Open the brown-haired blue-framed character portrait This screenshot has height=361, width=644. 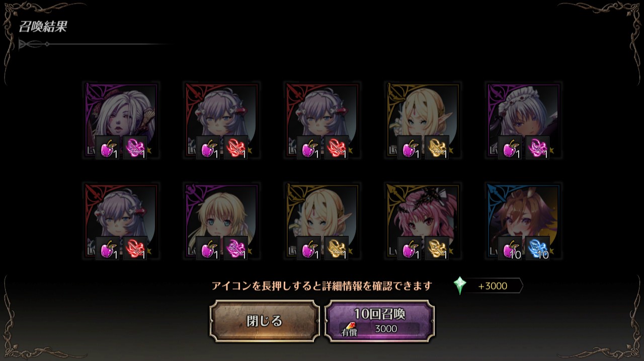click(524, 221)
